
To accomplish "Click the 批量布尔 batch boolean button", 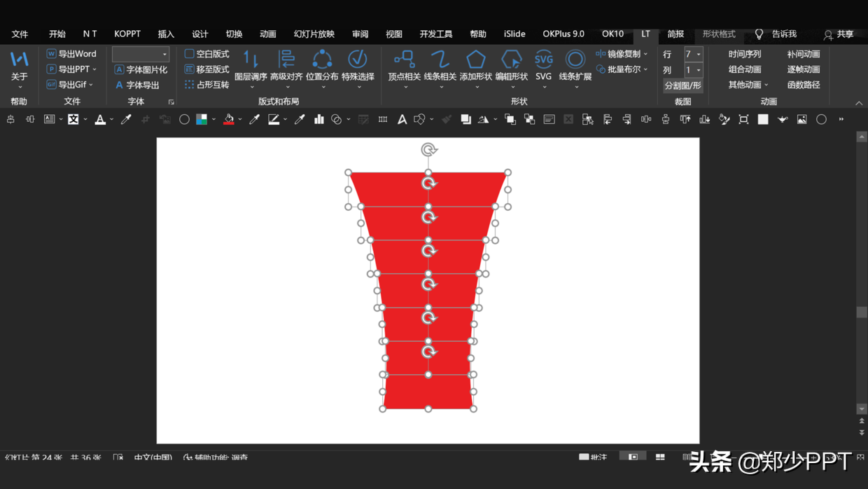I will click(x=622, y=69).
